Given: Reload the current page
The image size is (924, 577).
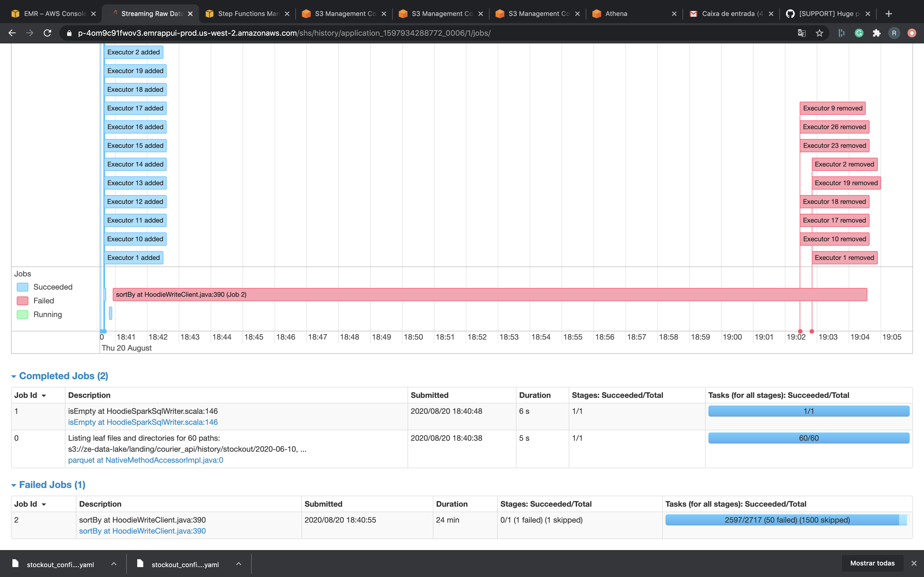Looking at the screenshot, I should pos(47,33).
